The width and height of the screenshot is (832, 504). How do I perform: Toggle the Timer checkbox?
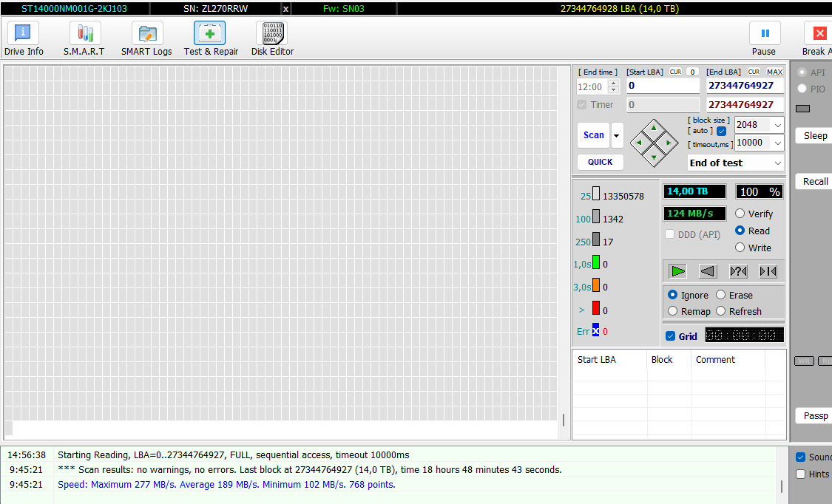(581, 105)
